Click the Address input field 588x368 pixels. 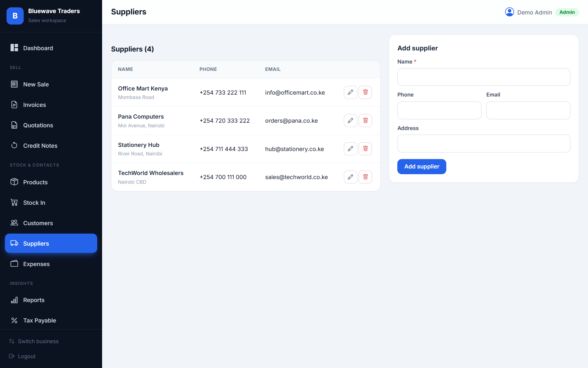(484, 143)
